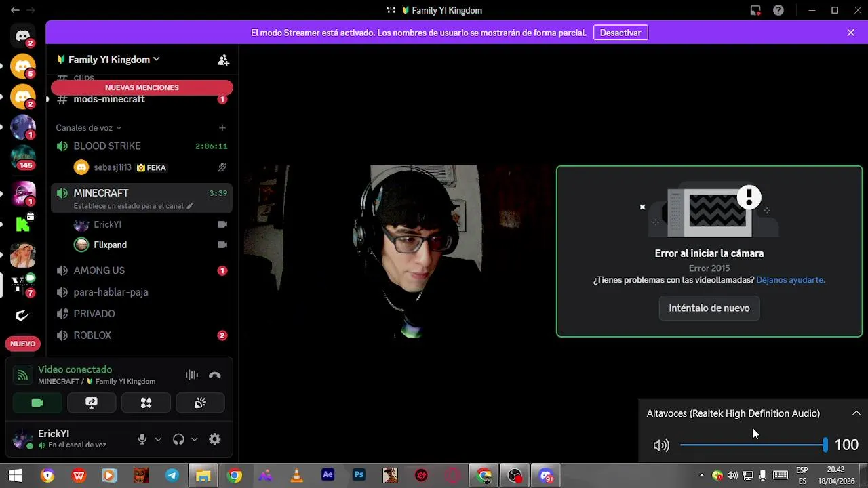Open the Discord help question mark icon
This screenshot has height=488, width=868.
[x=778, y=10]
